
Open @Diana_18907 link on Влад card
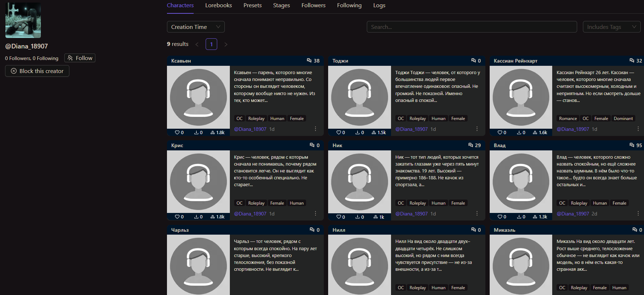pyautogui.click(x=573, y=214)
